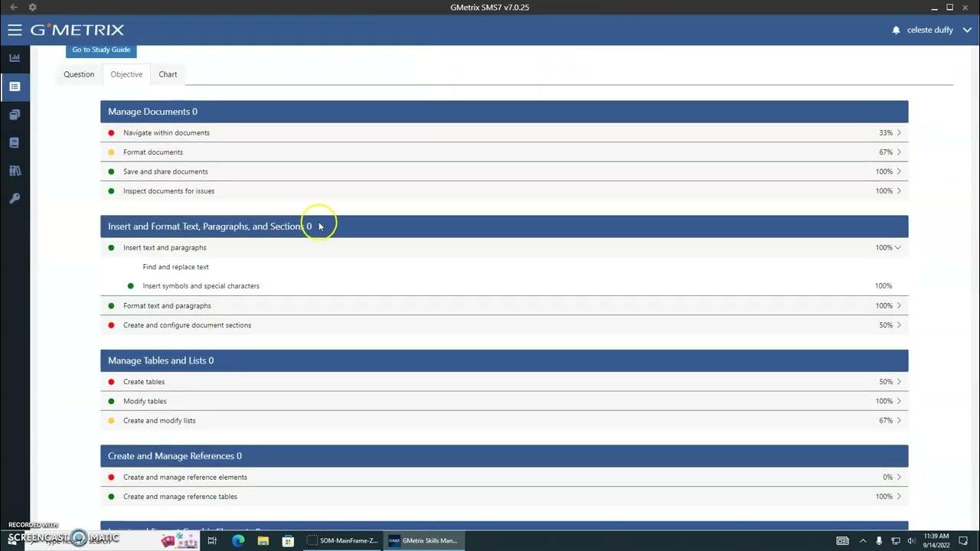Image resolution: width=980 pixels, height=551 pixels.
Task: Collapse the Insert text and paragraphs chevron
Action: 898,248
